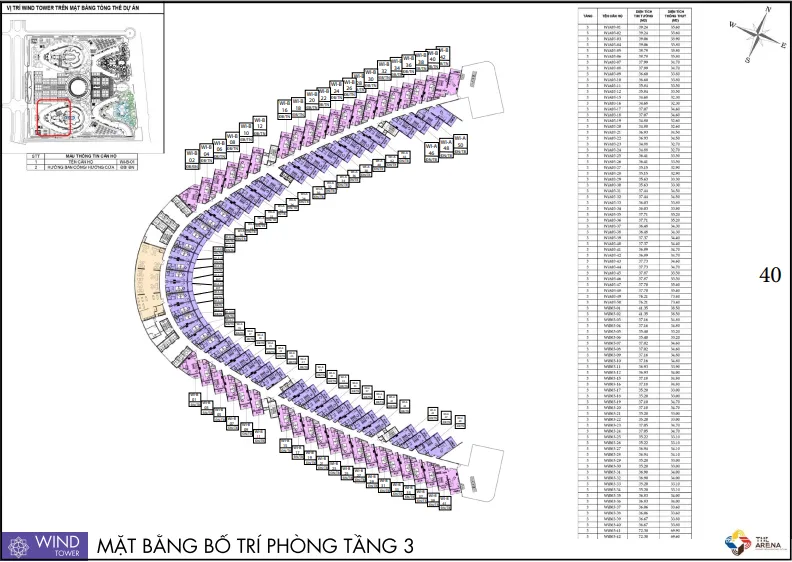Click unit label WI-A 46
The image size is (792, 562).
431,152
